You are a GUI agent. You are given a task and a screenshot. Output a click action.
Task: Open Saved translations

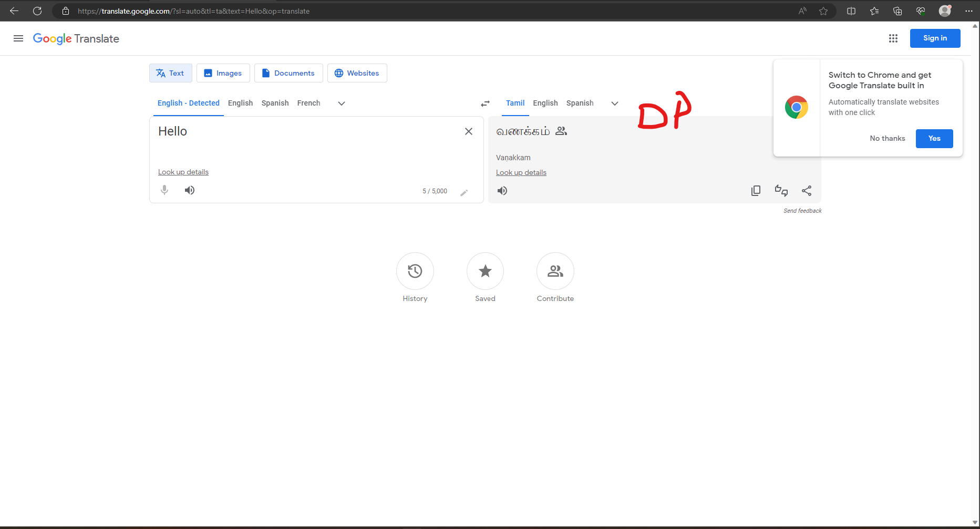click(x=484, y=271)
